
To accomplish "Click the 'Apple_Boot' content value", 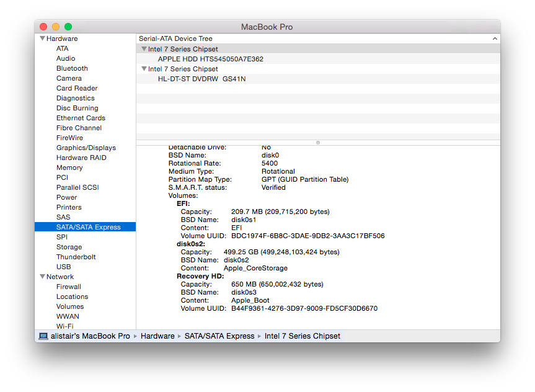I will click(x=250, y=300).
